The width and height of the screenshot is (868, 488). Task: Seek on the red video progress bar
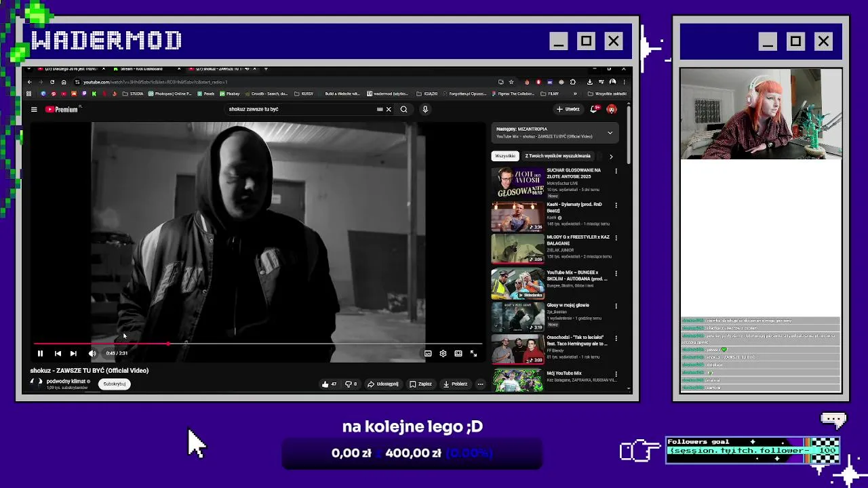[258, 344]
